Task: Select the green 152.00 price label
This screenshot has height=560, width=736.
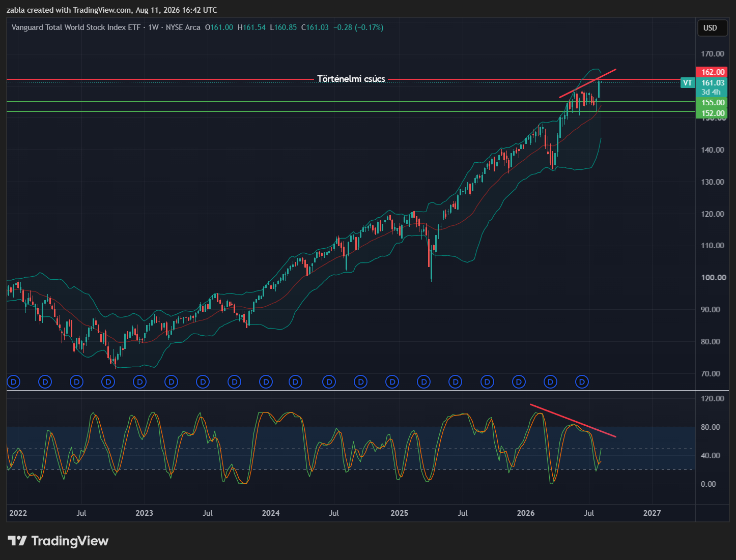Action: 712,113
